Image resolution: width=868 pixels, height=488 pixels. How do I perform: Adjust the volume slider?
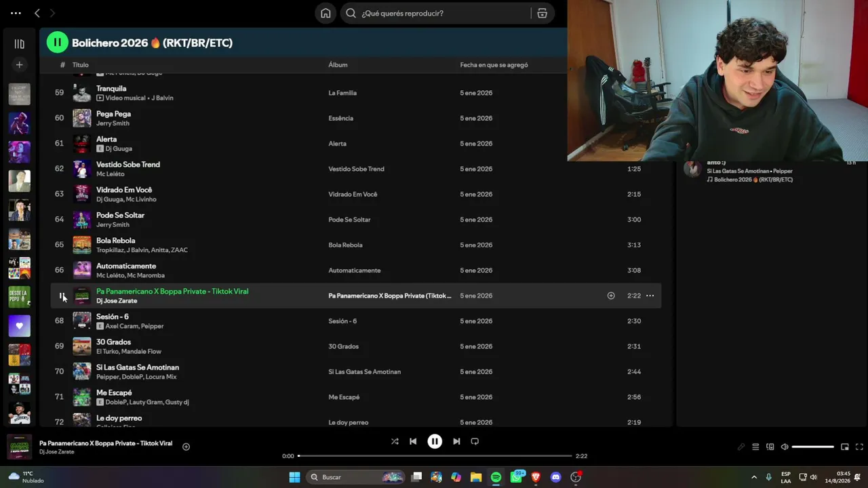pyautogui.click(x=812, y=447)
